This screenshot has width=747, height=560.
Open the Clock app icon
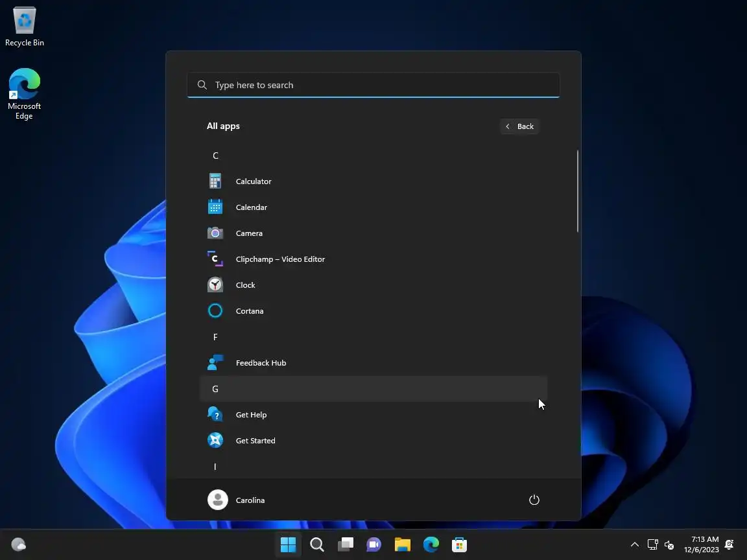tap(215, 285)
